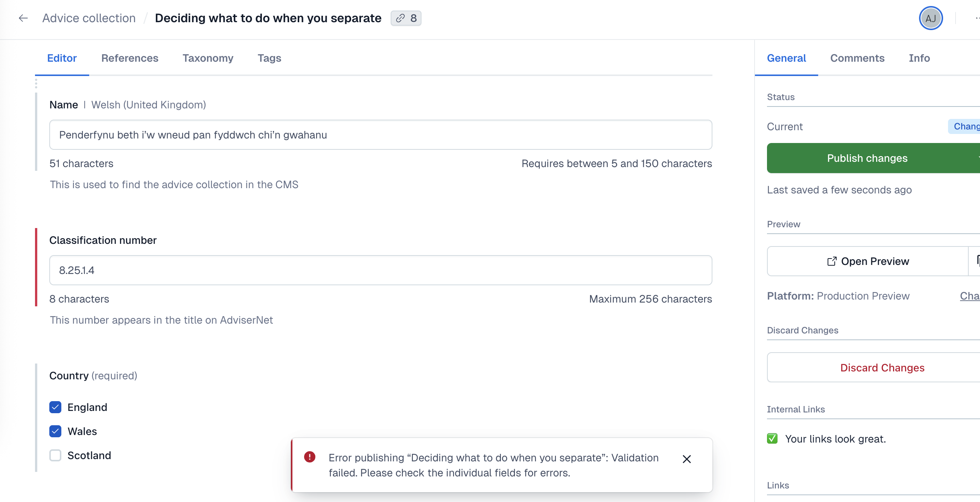Screen dimensions: 980x502
Task: Open the linked references badge showing 8
Action: (x=406, y=18)
